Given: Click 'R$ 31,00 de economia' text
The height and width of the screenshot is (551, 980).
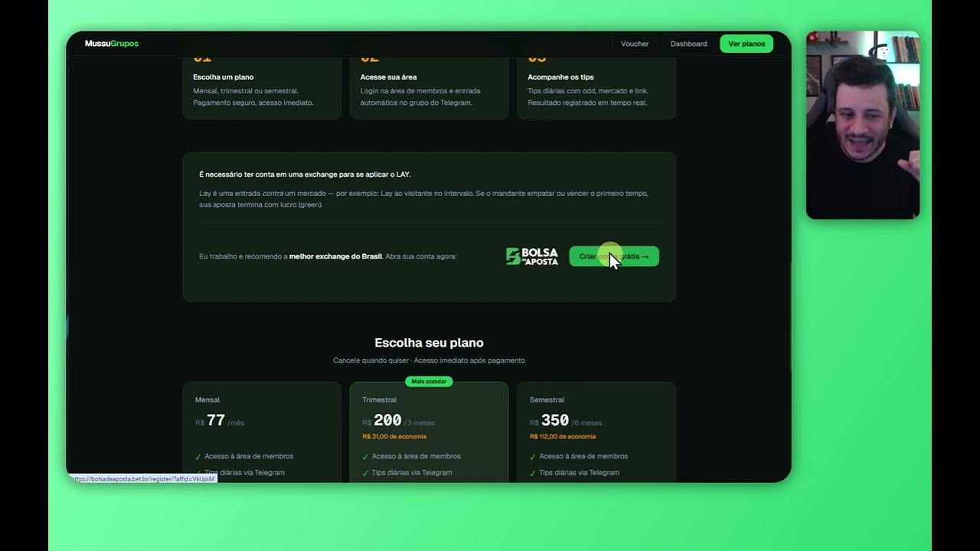Looking at the screenshot, I should click(x=394, y=436).
